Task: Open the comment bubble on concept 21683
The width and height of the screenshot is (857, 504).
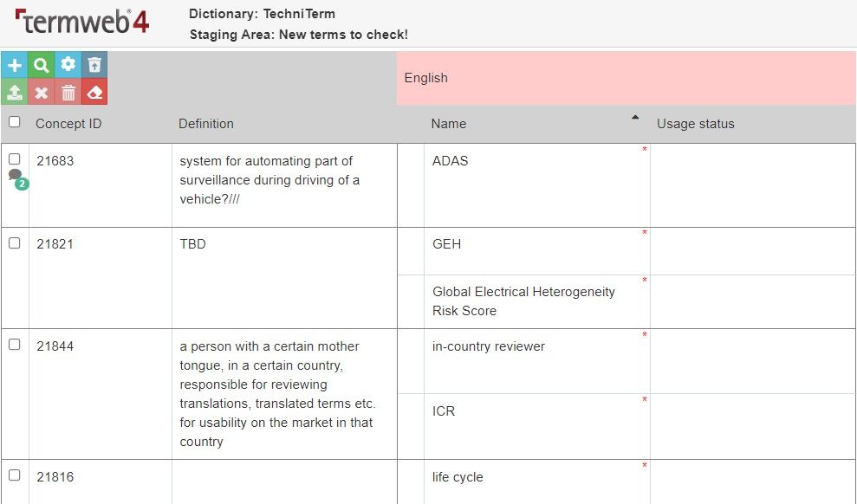Action: click(x=17, y=178)
